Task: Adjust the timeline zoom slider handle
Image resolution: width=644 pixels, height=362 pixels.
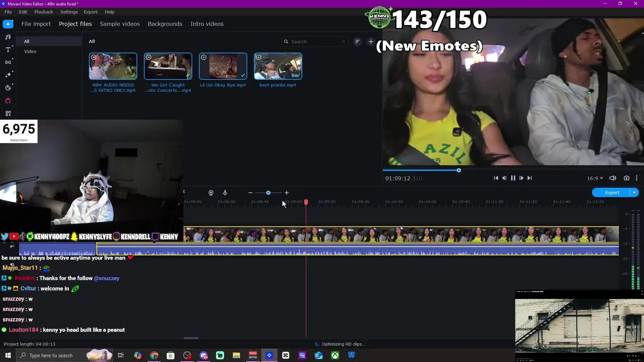Action: [268, 193]
